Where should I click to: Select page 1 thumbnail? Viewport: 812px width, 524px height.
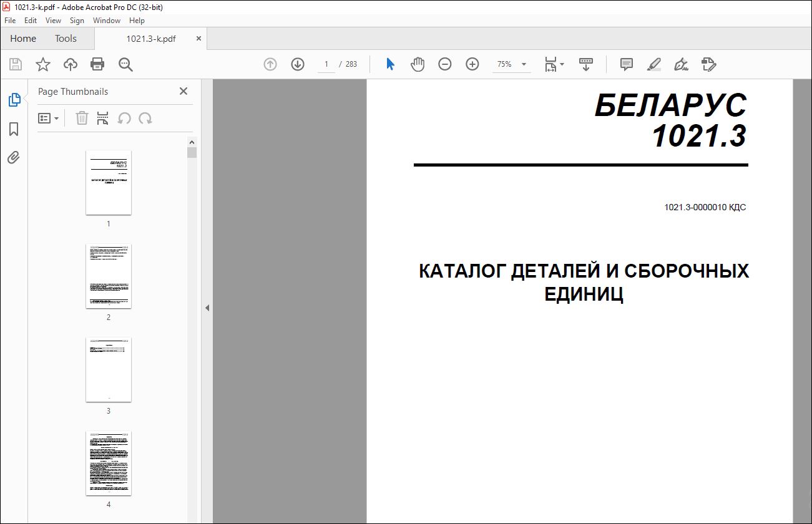point(109,182)
